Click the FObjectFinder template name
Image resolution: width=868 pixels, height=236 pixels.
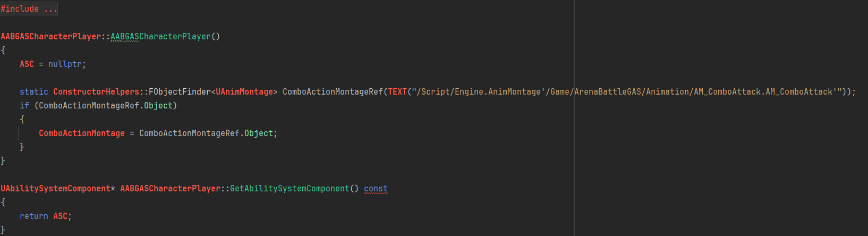pyautogui.click(x=180, y=92)
